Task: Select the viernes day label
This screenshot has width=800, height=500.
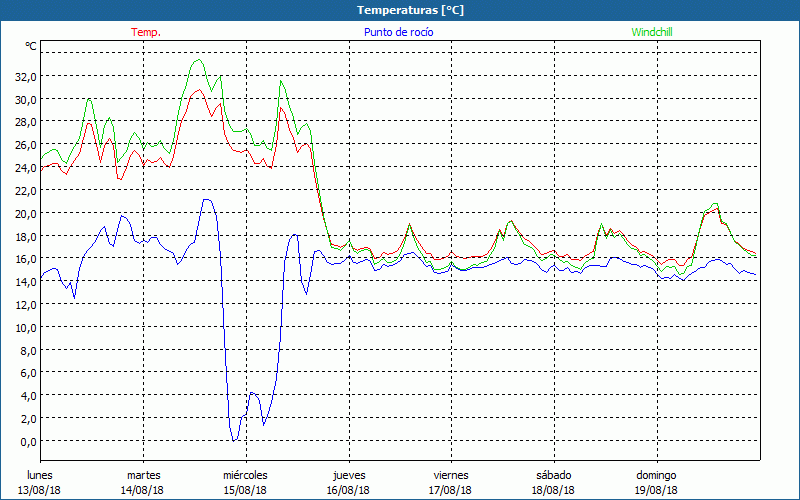Action: coord(451,475)
